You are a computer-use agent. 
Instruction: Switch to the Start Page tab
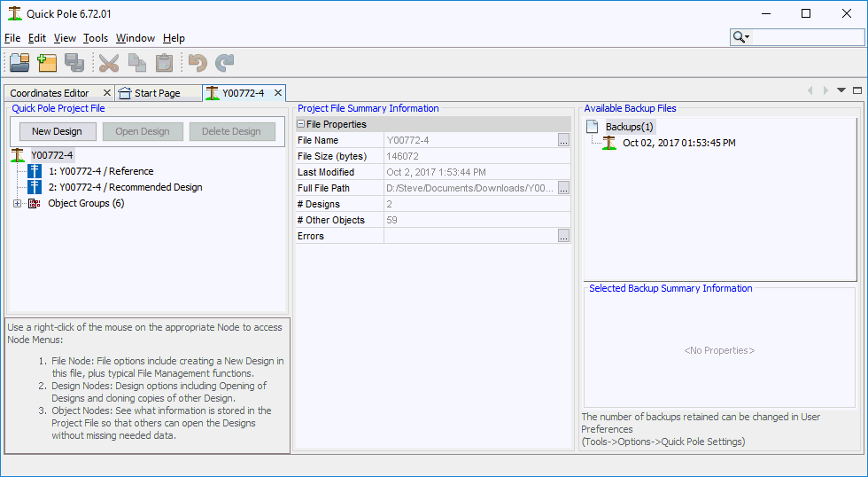pos(158,93)
